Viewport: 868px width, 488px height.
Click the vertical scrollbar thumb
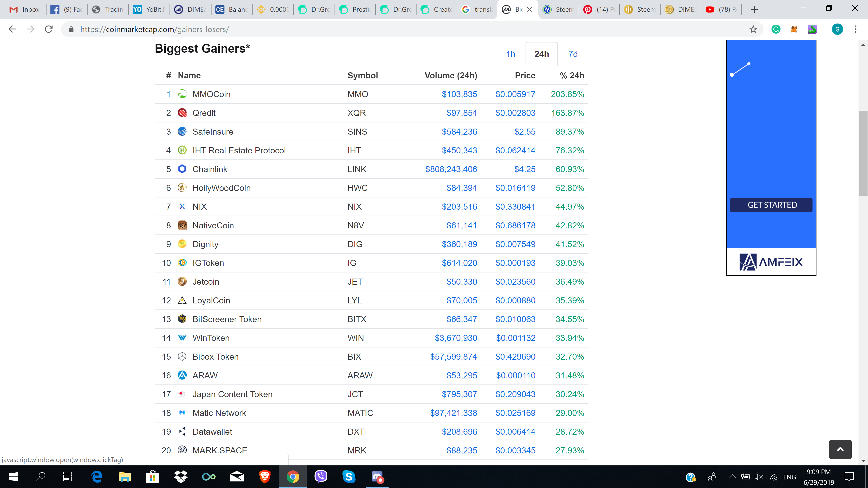click(x=863, y=153)
